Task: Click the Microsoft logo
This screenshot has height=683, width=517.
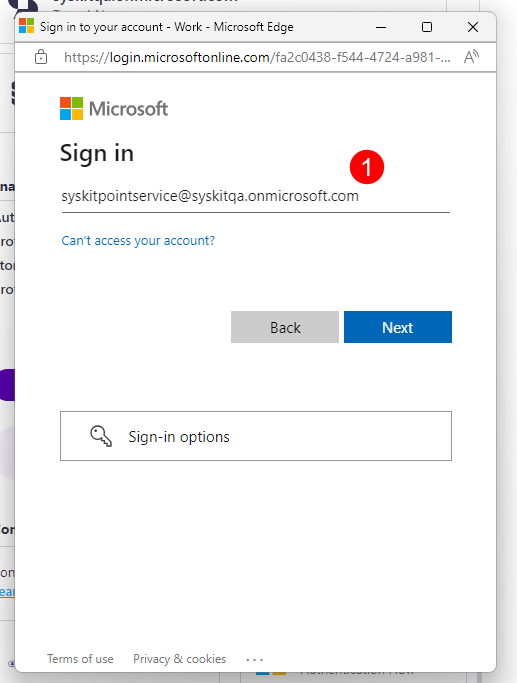Action: pos(114,108)
